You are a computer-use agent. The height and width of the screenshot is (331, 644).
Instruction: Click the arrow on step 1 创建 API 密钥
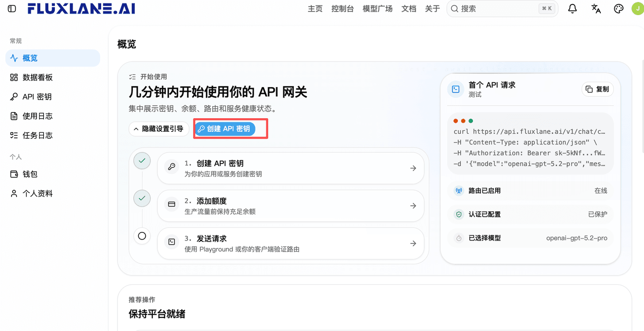[x=413, y=168]
